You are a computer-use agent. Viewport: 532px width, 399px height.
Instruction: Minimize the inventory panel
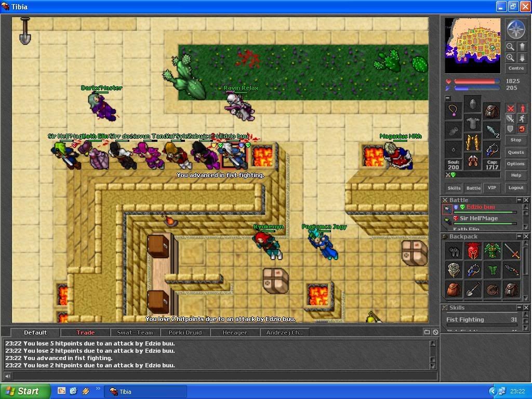click(448, 98)
